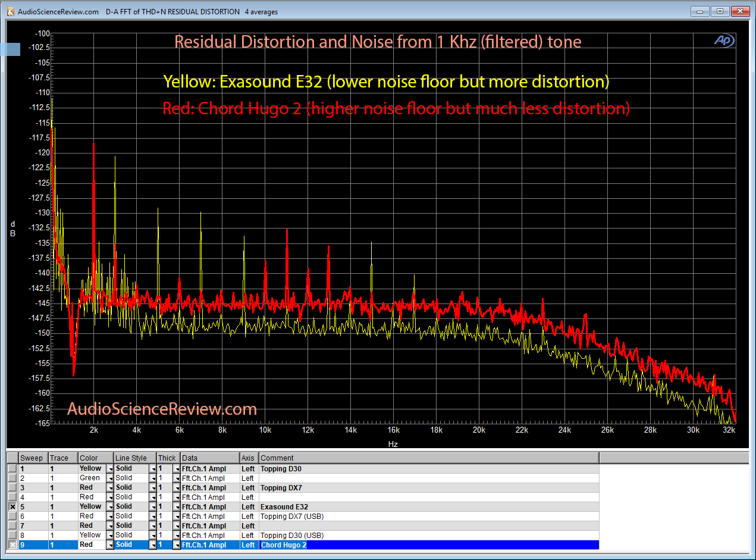The height and width of the screenshot is (560, 756).
Task: Open the Color dropdown for sweep 1
Action: [x=110, y=468]
